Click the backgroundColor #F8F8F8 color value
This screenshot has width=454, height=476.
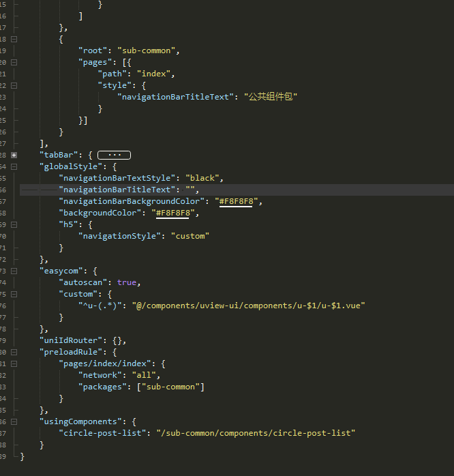coord(174,213)
